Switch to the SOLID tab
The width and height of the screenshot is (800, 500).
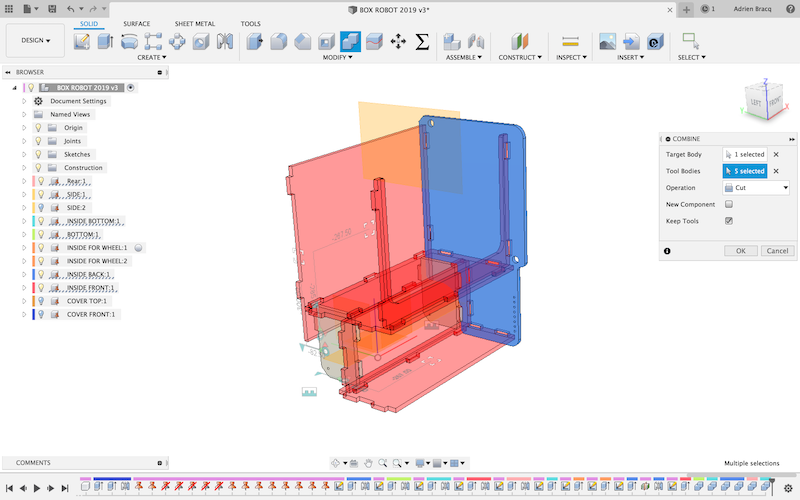[x=89, y=23]
